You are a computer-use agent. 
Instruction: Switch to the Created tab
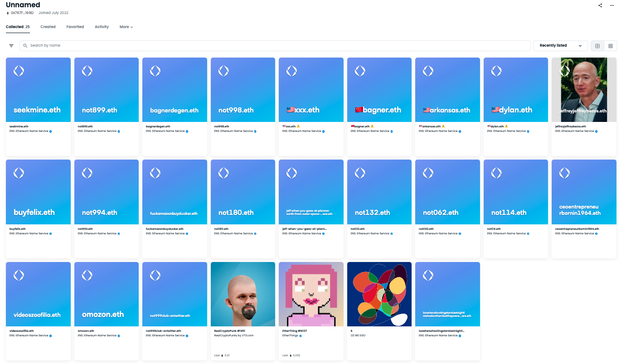point(48,27)
